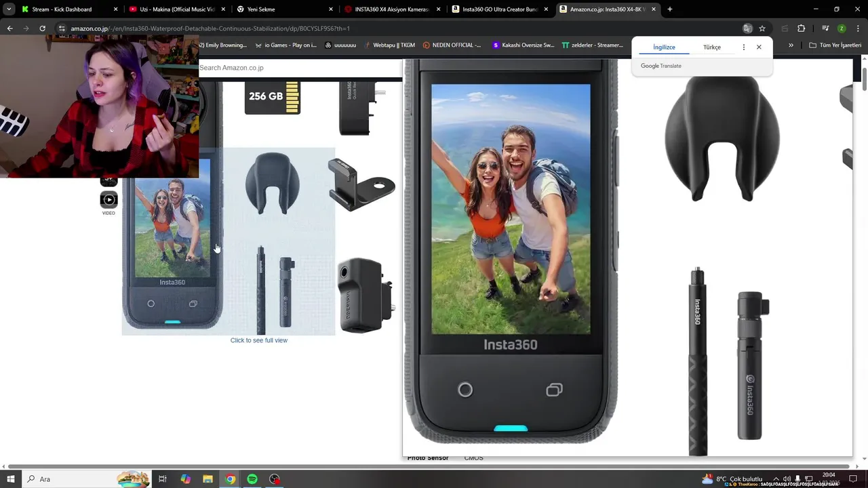Click the browser back arrow

(x=9, y=28)
